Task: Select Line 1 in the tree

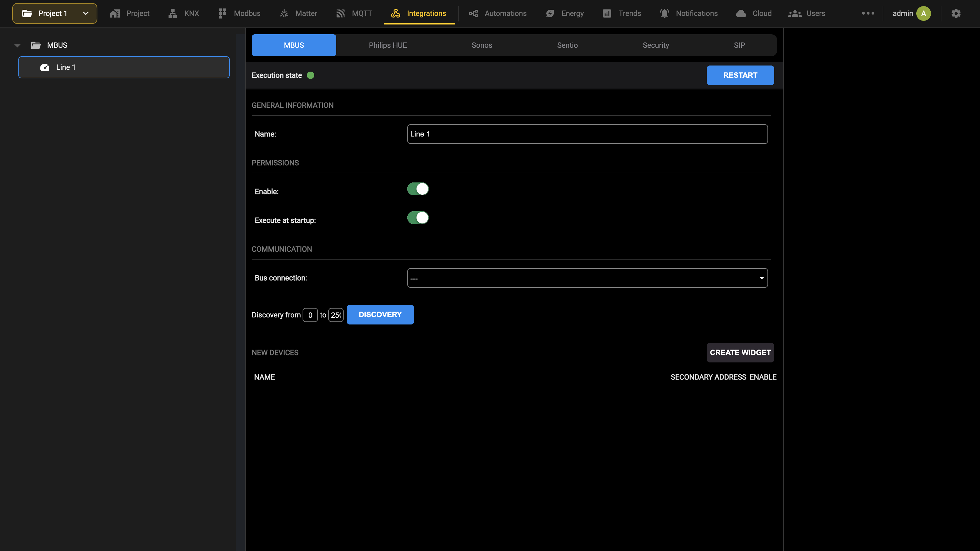Action: coord(124,67)
